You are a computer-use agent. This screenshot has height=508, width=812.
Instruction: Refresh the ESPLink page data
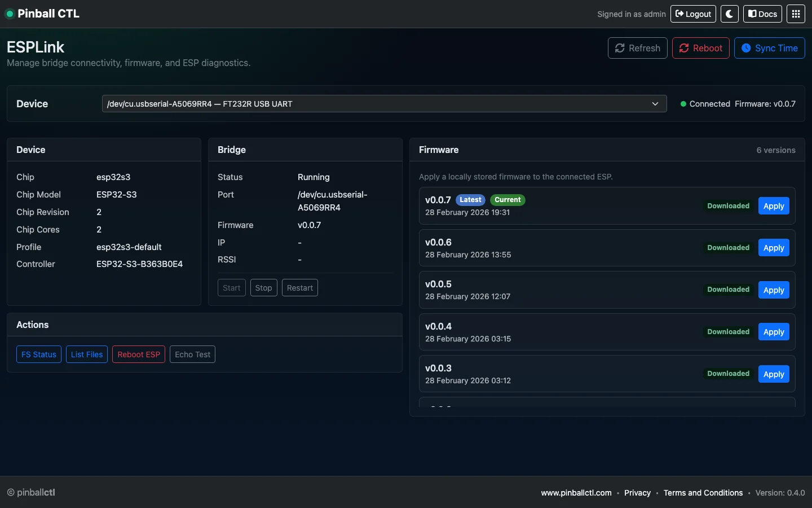click(x=637, y=48)
